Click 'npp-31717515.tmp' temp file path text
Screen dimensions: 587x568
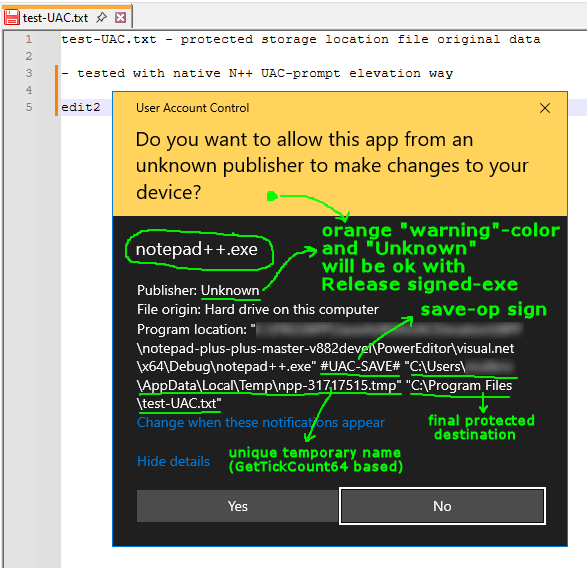pyautogui.click(x=336, y=385)
